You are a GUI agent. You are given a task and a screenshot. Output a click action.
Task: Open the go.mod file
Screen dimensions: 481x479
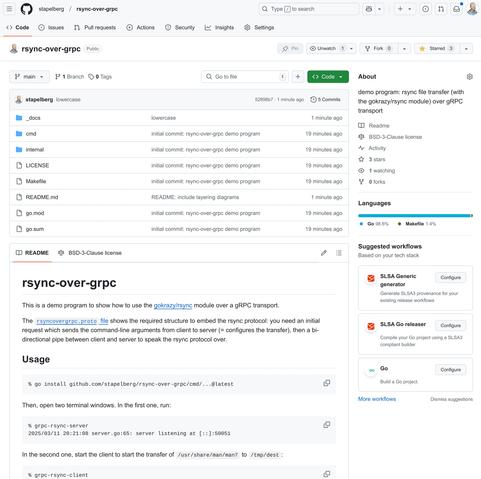(x=35, y=213)
